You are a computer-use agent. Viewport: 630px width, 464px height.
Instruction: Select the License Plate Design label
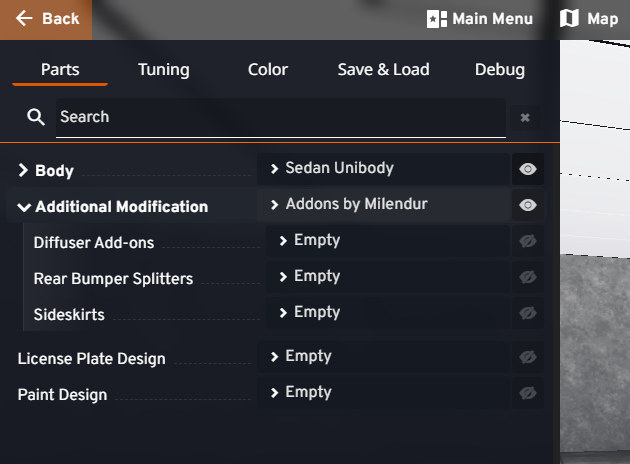click(92, 359)
